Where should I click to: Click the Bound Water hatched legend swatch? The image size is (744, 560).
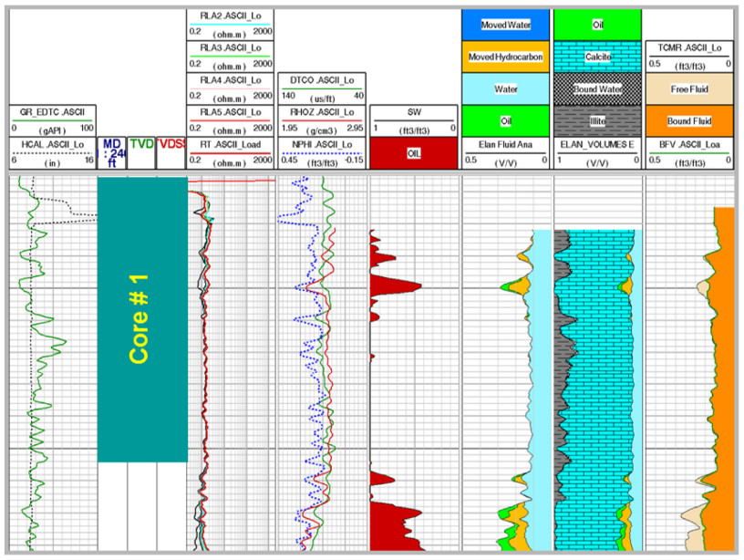(596, 89)
